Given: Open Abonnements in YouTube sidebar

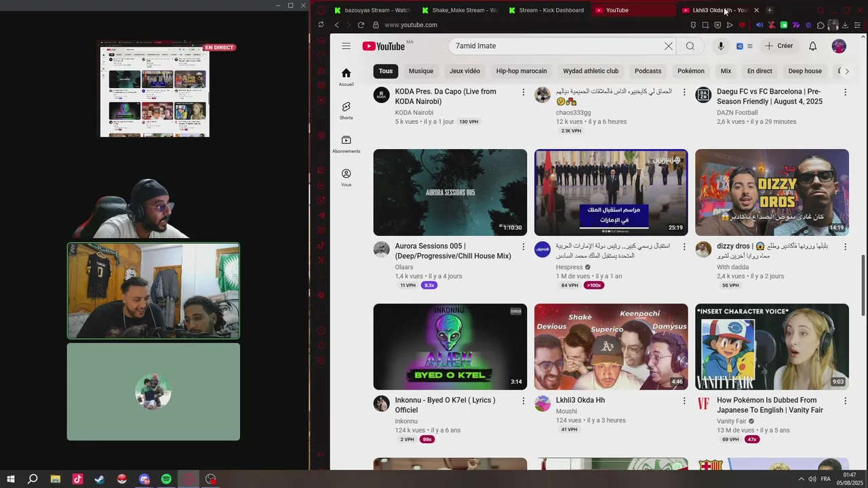Looking at the screenshot, I should point(346,144).
